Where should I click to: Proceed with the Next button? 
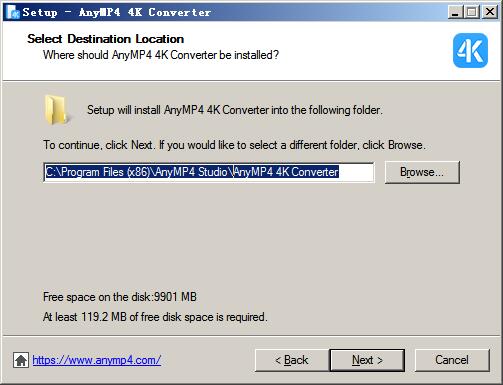(367, 360)
